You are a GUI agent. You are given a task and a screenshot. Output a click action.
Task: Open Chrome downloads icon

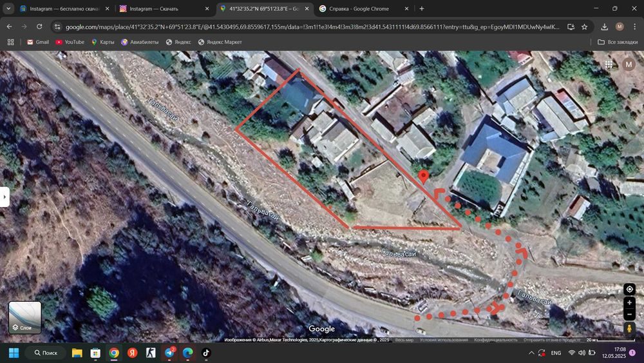click(604, 26)
